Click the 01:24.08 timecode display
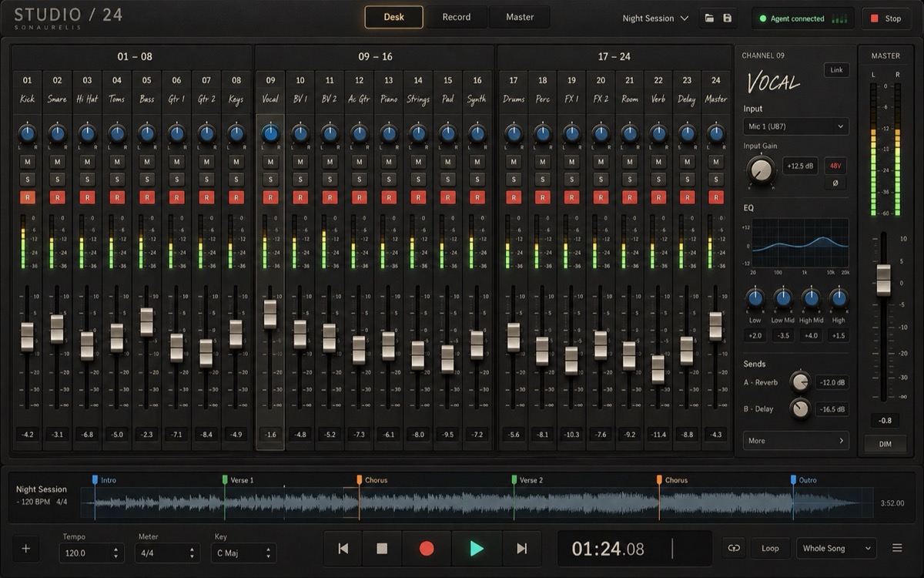924x578 pixels. 608,549
